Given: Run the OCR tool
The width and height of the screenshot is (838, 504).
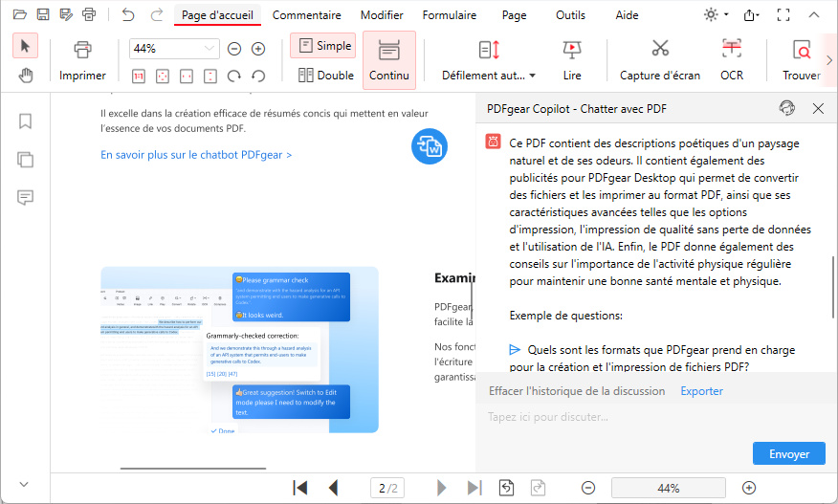Looking at the screenshot, I should 732,60.
